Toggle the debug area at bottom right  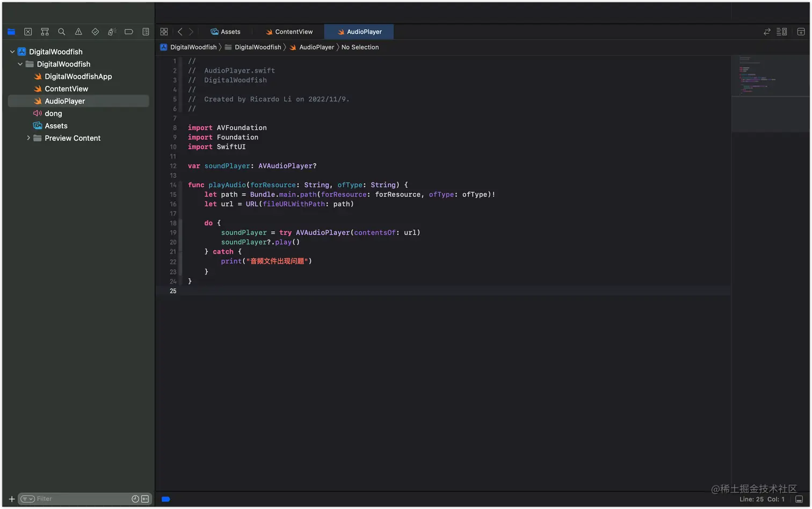[x=799, y=499]
